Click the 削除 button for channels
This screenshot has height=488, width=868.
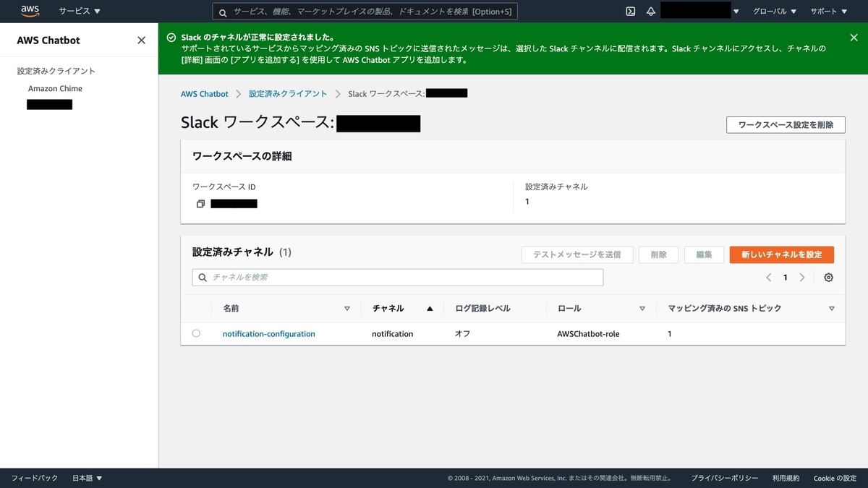(658, 254)
